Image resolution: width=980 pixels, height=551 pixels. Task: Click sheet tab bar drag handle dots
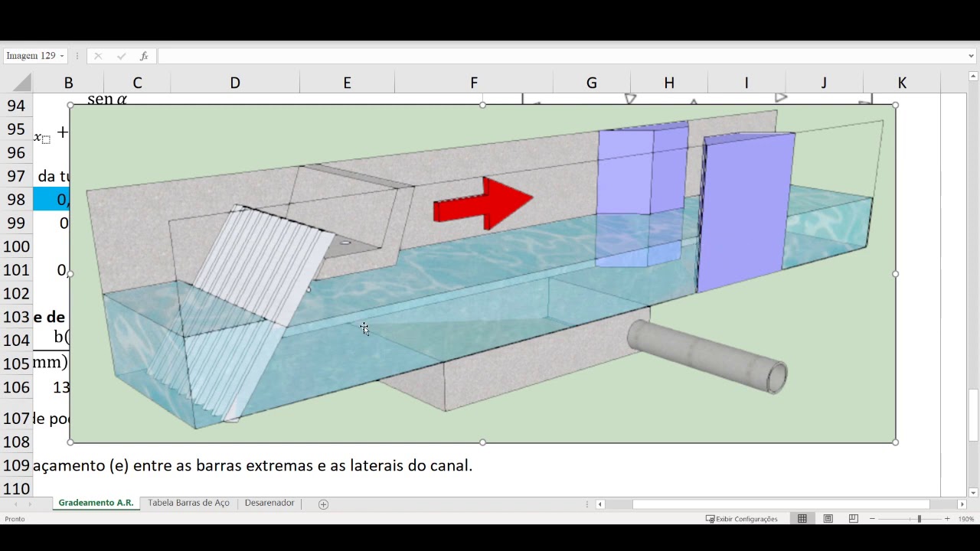coord(587,504)
